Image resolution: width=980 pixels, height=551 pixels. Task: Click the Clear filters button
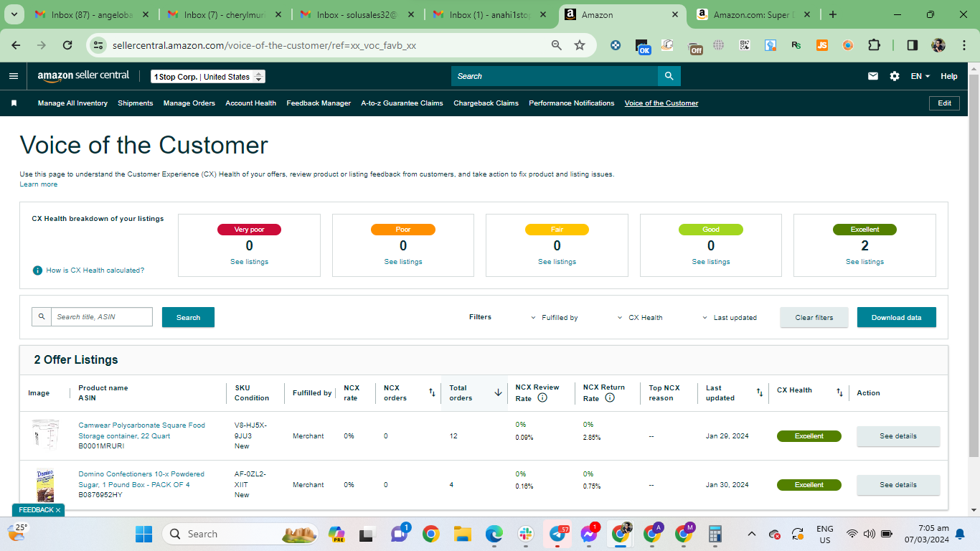pos(814,317)
